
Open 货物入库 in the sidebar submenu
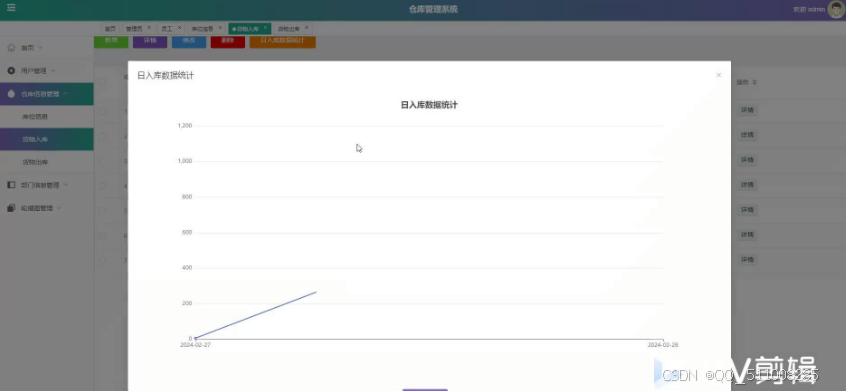[36, 139]
